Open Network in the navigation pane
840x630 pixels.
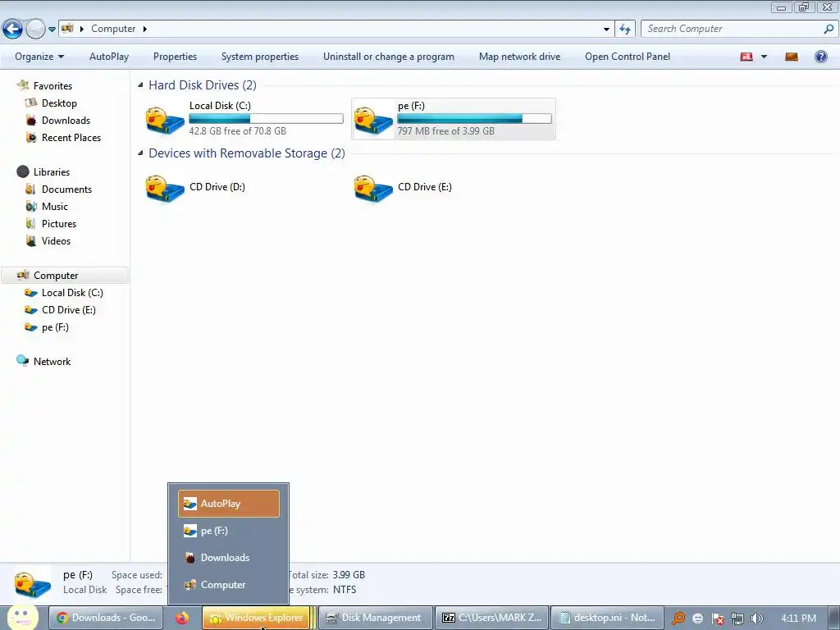(x=52, y=362)
